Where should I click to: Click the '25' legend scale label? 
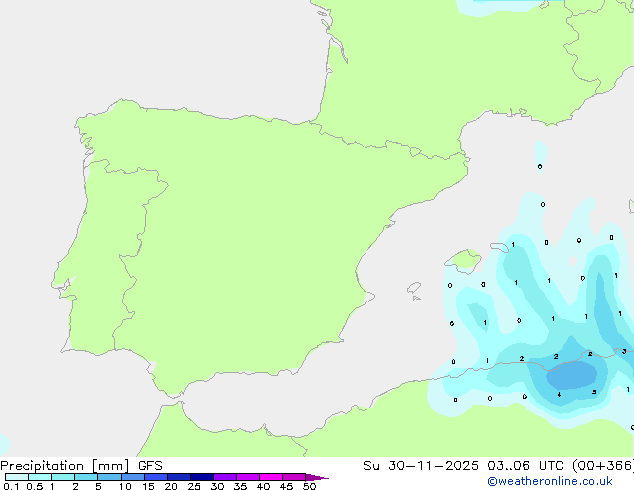[x=194, y=486]
